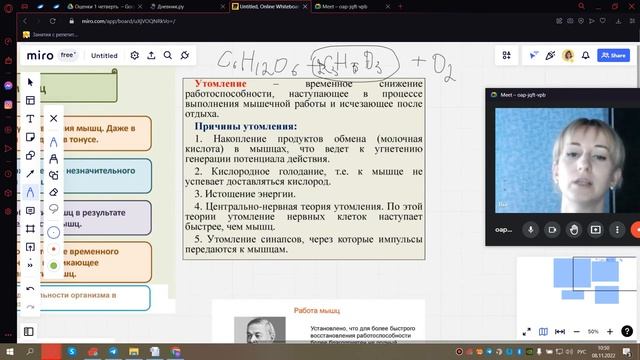The height and width of the screenshot is (360, 640).
Task: Open Windows Start menu
Action: point(9,351)
